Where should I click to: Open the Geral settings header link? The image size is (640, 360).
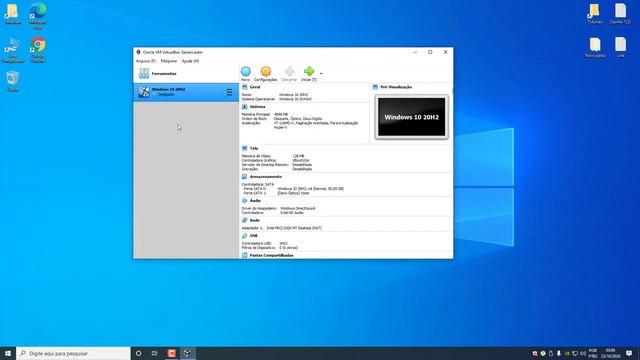[255, 87]
